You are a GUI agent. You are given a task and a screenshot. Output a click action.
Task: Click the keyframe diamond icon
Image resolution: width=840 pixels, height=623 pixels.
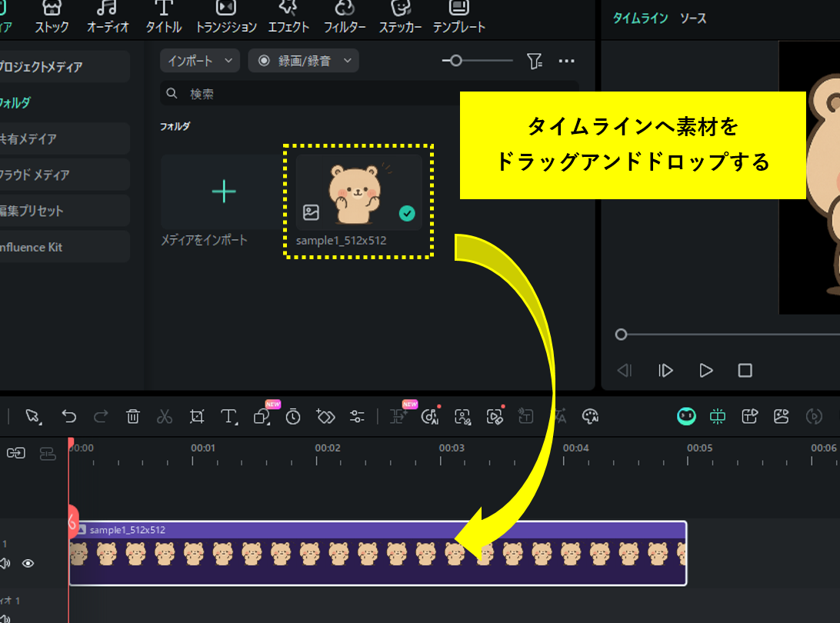[x=325, y=416]
